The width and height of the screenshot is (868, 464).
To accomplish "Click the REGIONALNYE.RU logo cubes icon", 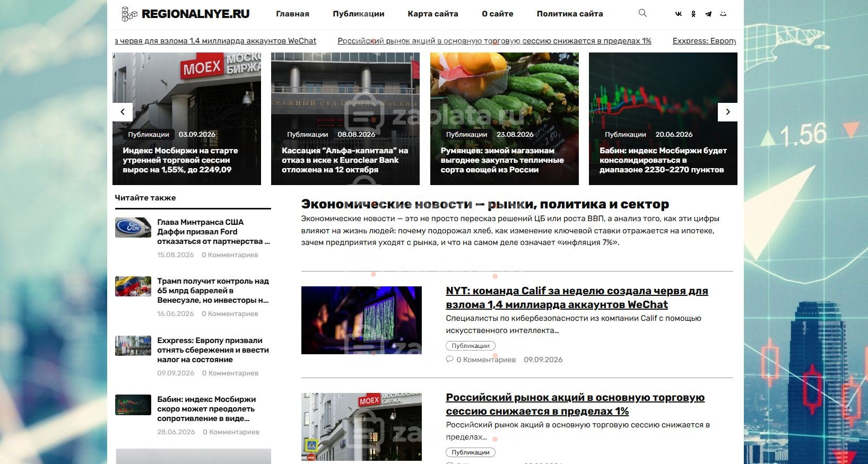I will click(x=129, y=14).
